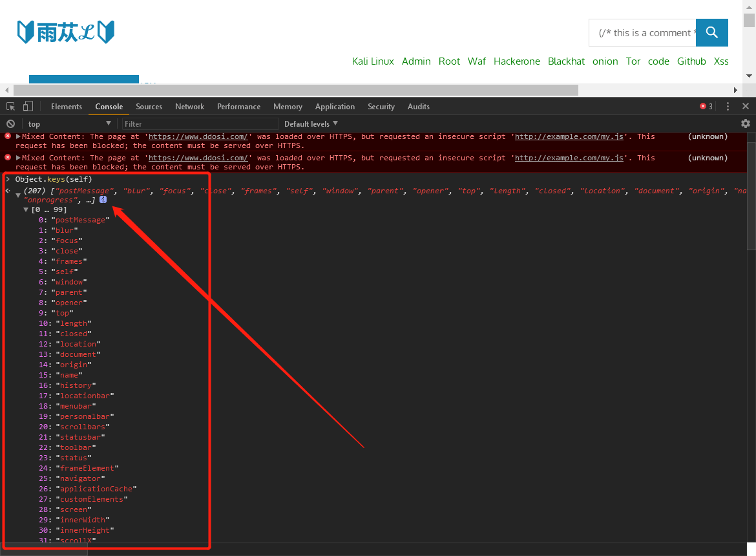Open the Application tab
Screen dimensions: 756x556
[x=335, y=107]
